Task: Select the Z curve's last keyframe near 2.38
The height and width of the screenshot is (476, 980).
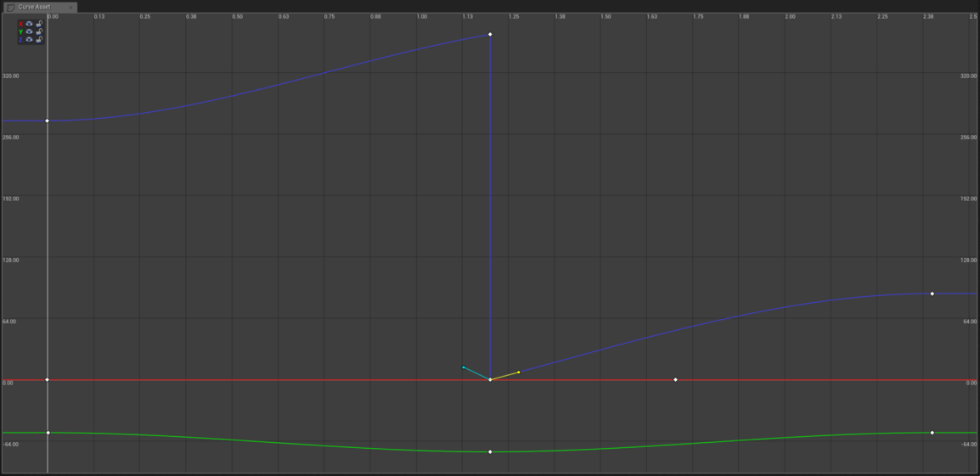Action: [932, 294]
